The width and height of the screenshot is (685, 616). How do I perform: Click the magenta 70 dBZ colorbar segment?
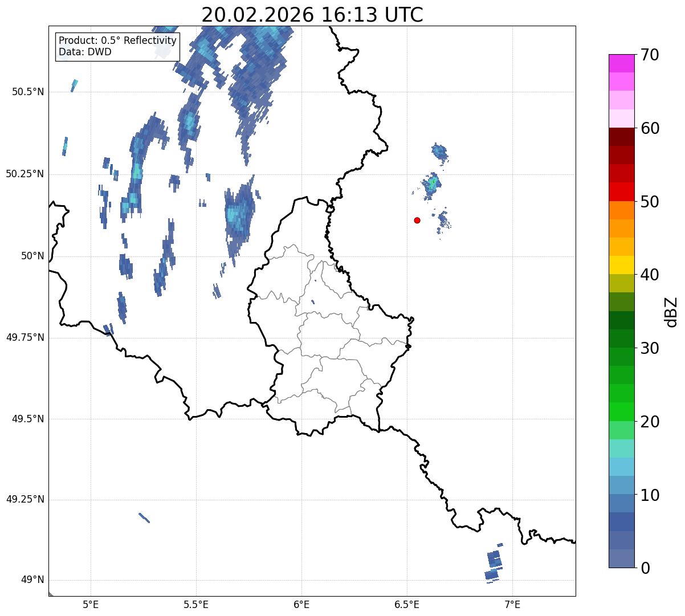coord(621,63)
